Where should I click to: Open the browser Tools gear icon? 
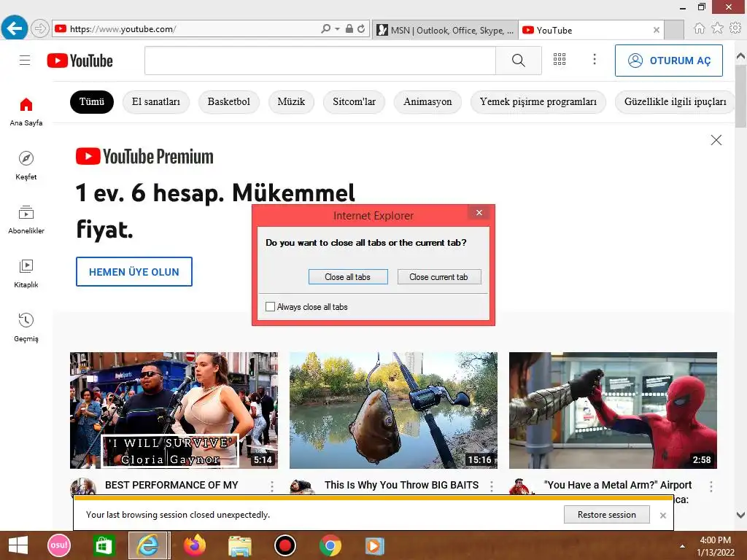click(735, 28)
